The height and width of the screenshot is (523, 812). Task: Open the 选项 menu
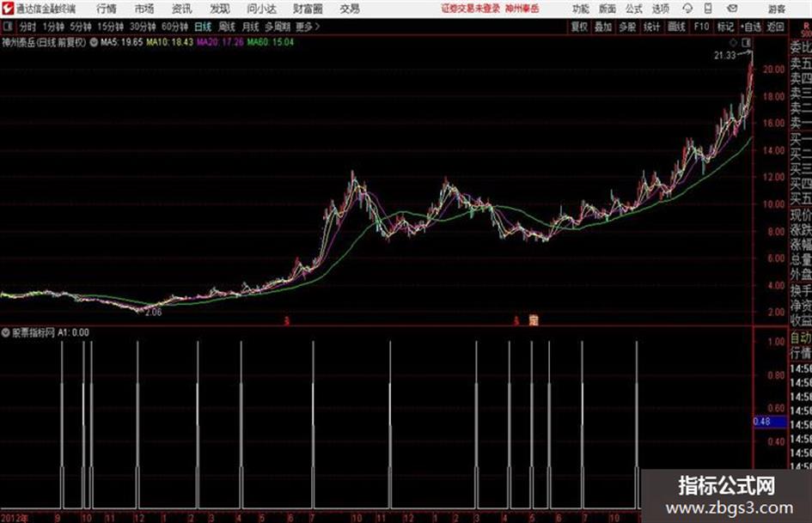pyautogui.click(x=661, y=9)
